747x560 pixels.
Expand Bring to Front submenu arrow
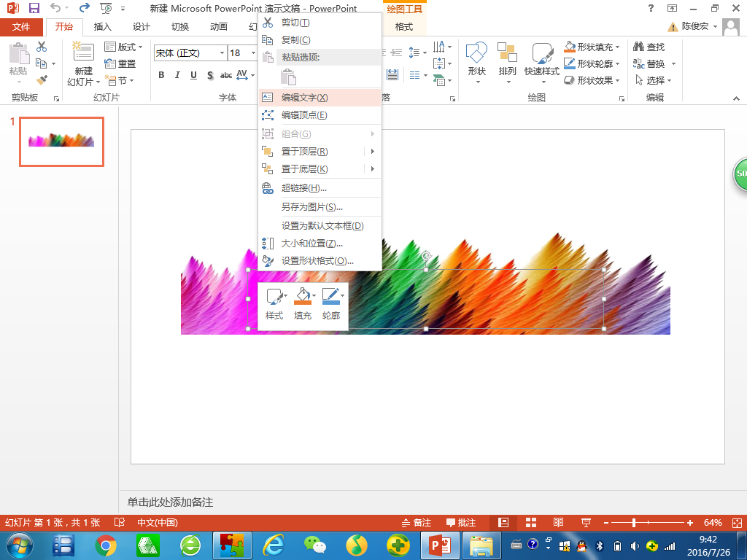tap(373, 152)
